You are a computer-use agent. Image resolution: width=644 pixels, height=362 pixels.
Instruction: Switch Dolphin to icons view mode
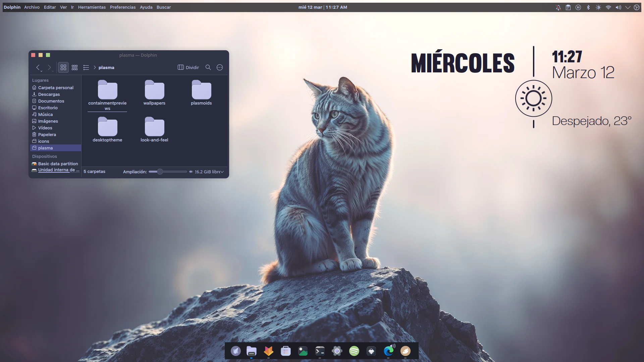pos(63,67)
